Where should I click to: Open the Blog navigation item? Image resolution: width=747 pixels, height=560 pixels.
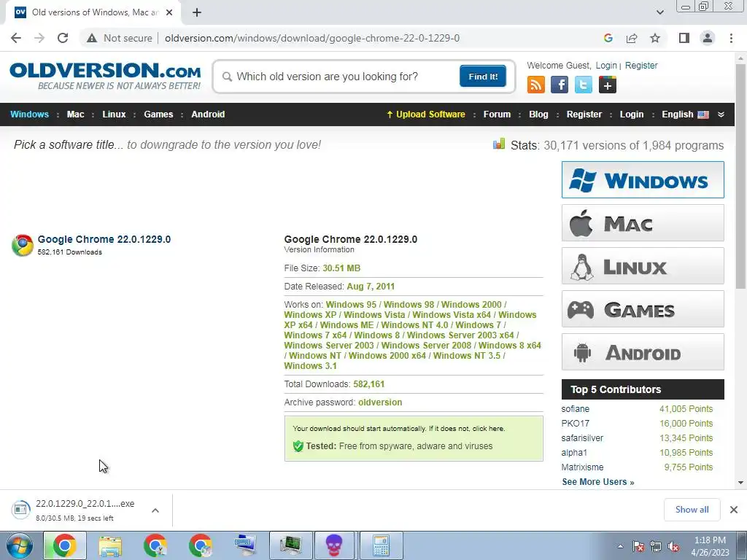pyautogui.click(x=538, y=114)
